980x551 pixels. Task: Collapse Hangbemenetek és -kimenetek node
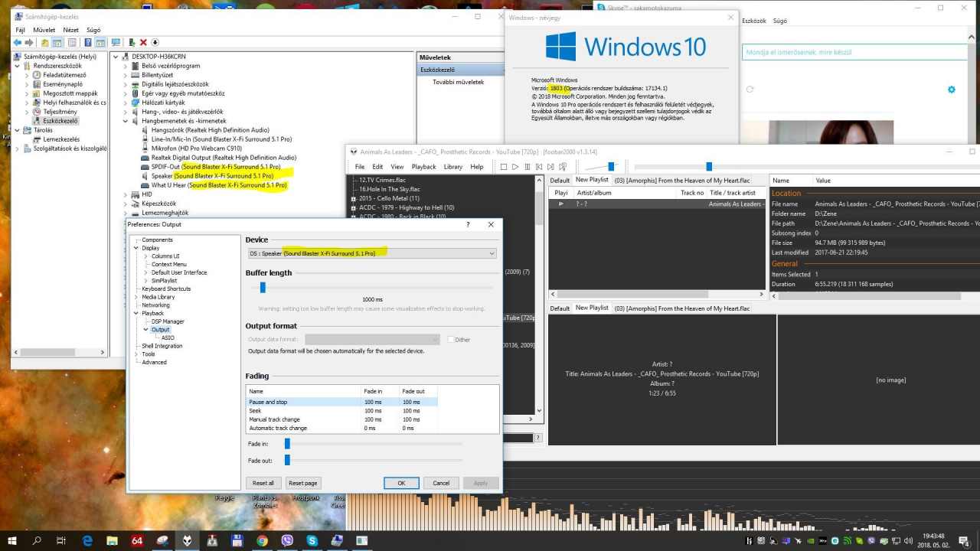(126, 121)
